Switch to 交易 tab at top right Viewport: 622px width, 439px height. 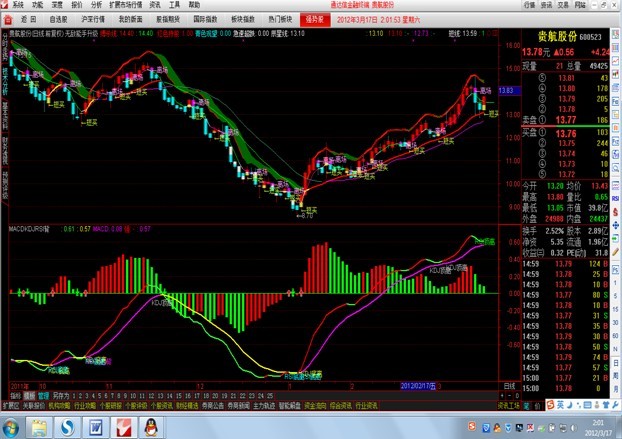point(563,5)
